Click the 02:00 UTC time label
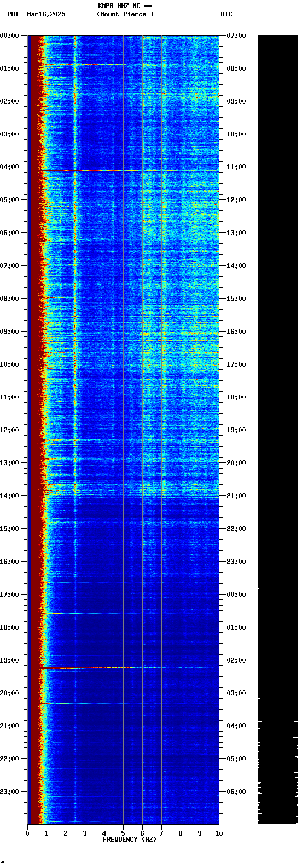The image size is (302, 868). click(x=236, y=660)
